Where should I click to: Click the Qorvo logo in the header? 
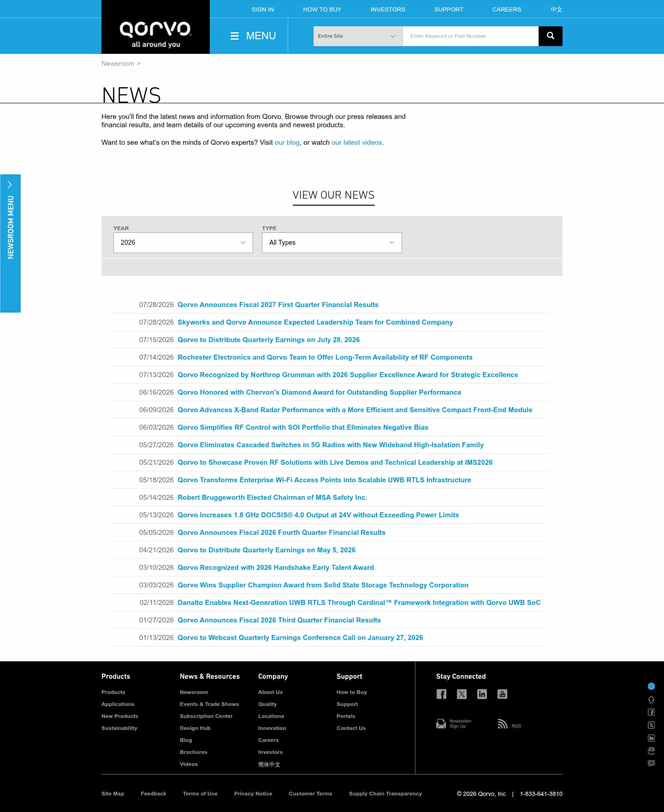[155, 27]
